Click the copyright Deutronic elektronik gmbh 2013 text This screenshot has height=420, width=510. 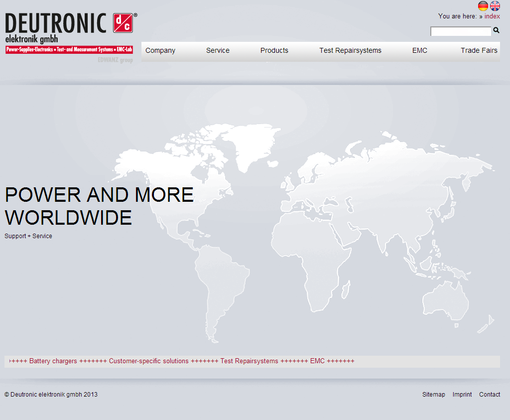51,394
